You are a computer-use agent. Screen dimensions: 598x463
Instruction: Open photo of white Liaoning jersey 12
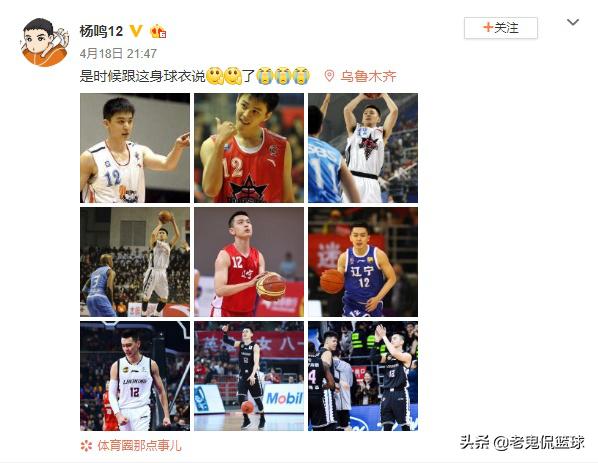[135, 376]
